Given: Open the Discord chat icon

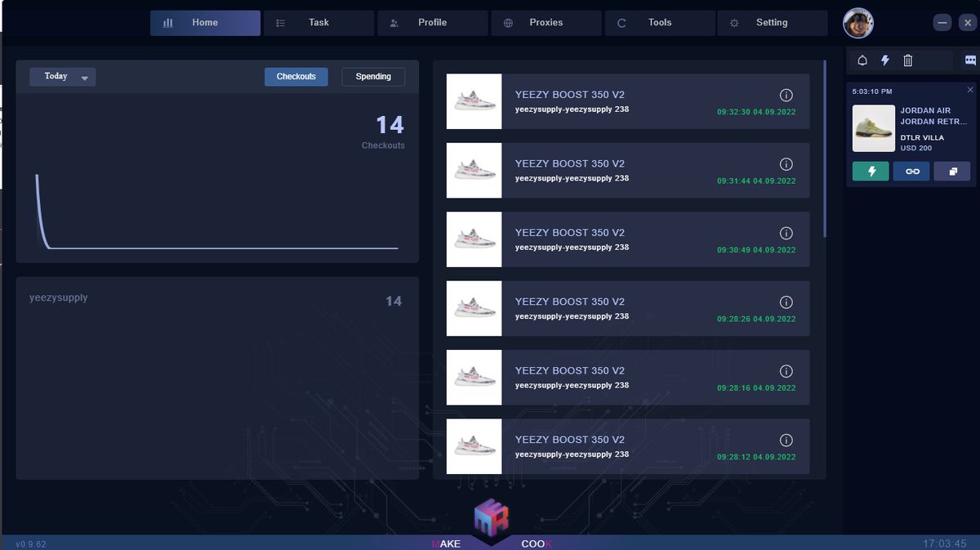Looking at the screenshot, I should pyautogui.click(x=970, y=60).
